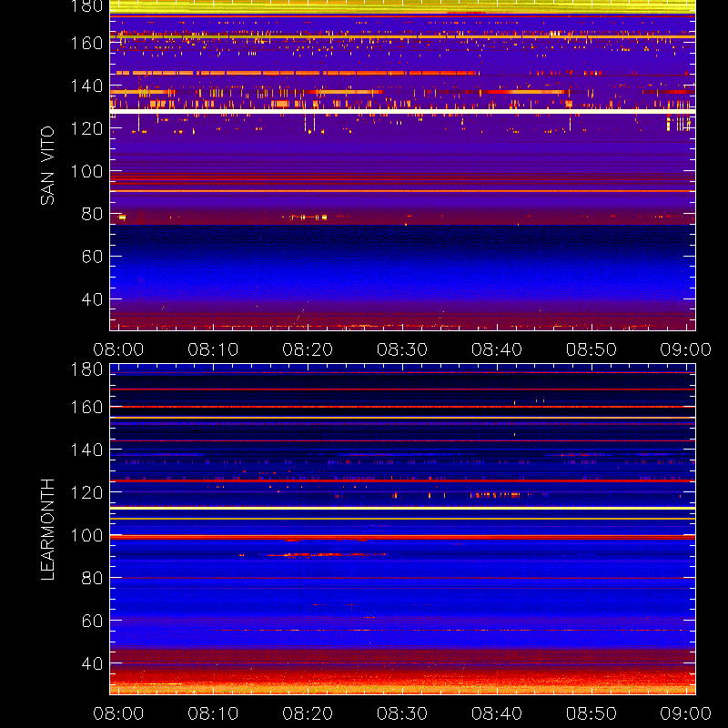Click the 09:00 time label below Learmonth plot
728x728 pixels.
pyautogui.click(x=686, y=713)
